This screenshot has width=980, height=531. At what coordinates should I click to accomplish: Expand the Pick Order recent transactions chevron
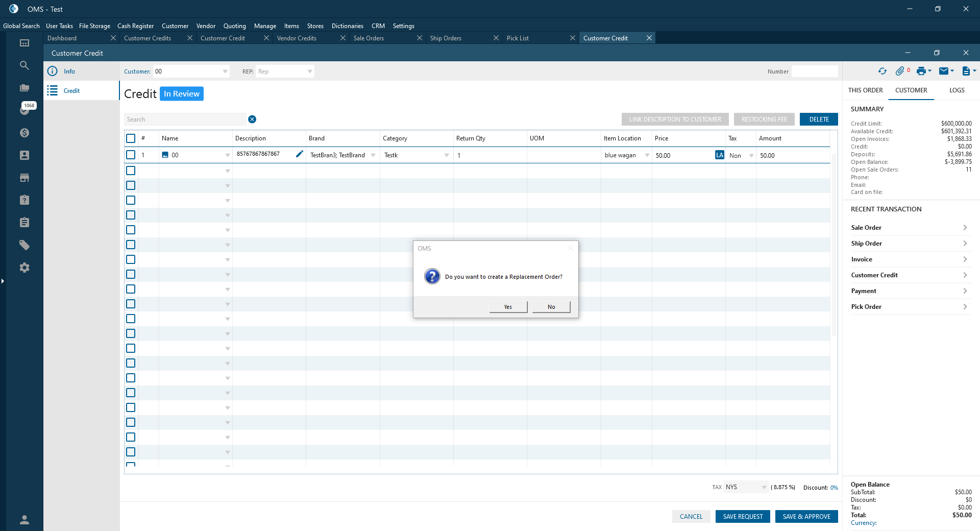(x=965, y=307)
